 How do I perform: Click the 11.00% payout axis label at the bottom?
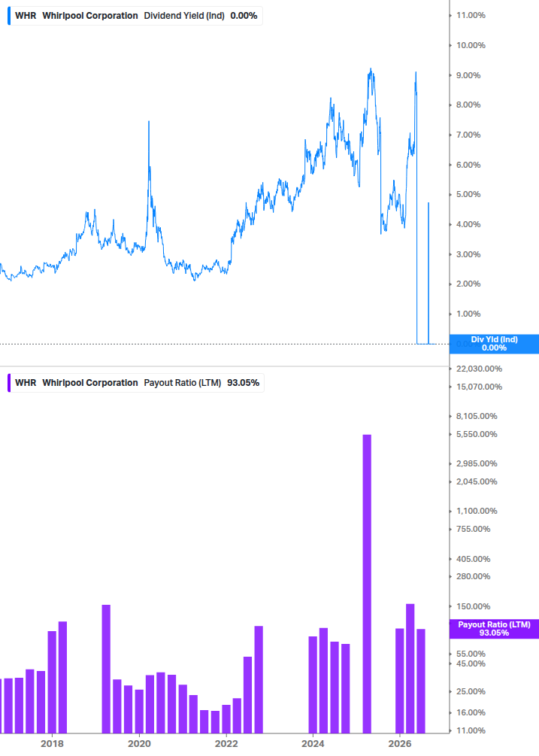pos(471,731)
